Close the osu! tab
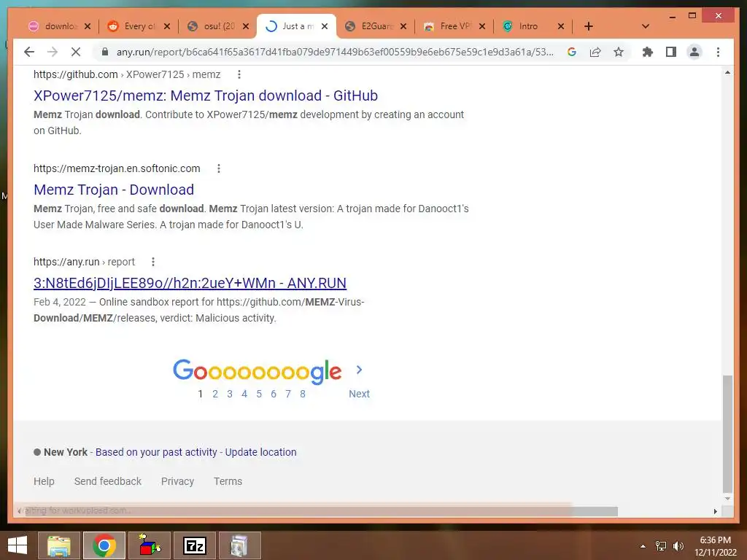 tap(246, 26)
